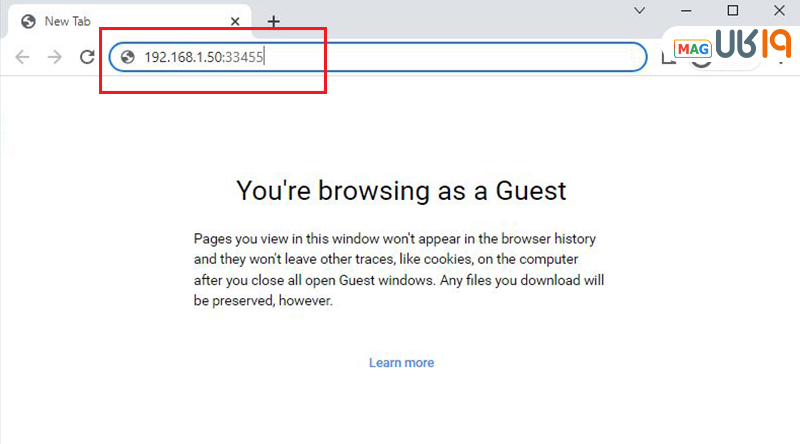The height and width of the screenshot is (444, 800).
Task: Close the New Tab tab
Action: click(x=235, y=21)
